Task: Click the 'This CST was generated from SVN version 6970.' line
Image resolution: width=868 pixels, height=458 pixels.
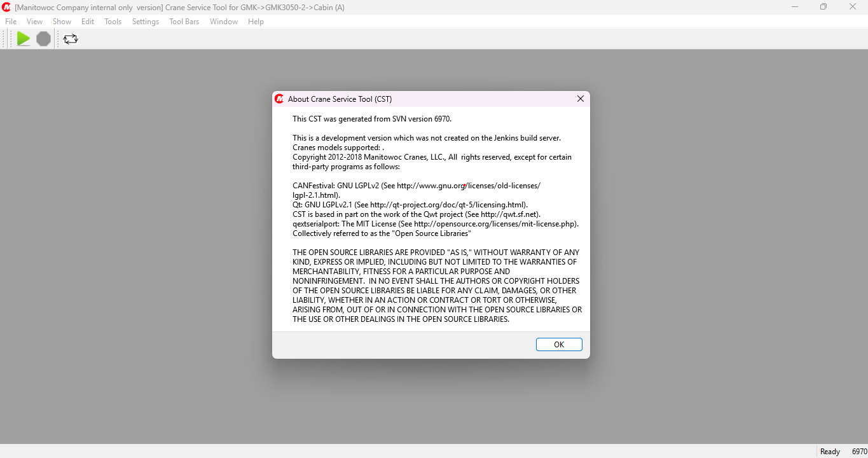Action: tap(372, 119)
